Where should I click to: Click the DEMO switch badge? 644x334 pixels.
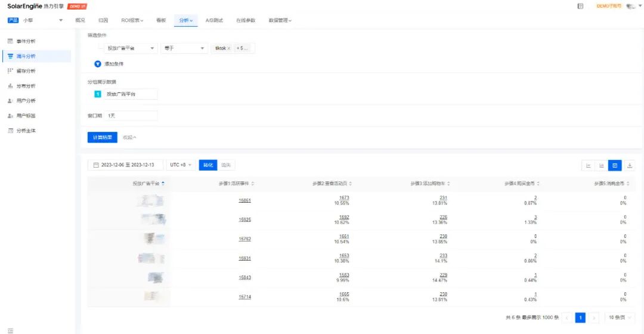[77, 7]
